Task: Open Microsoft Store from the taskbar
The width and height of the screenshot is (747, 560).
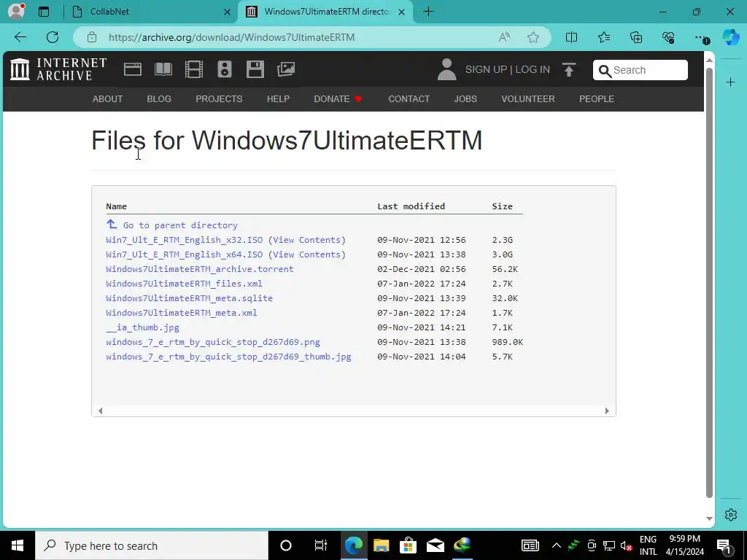Action: pyautogui.click(x=409, y=545)
